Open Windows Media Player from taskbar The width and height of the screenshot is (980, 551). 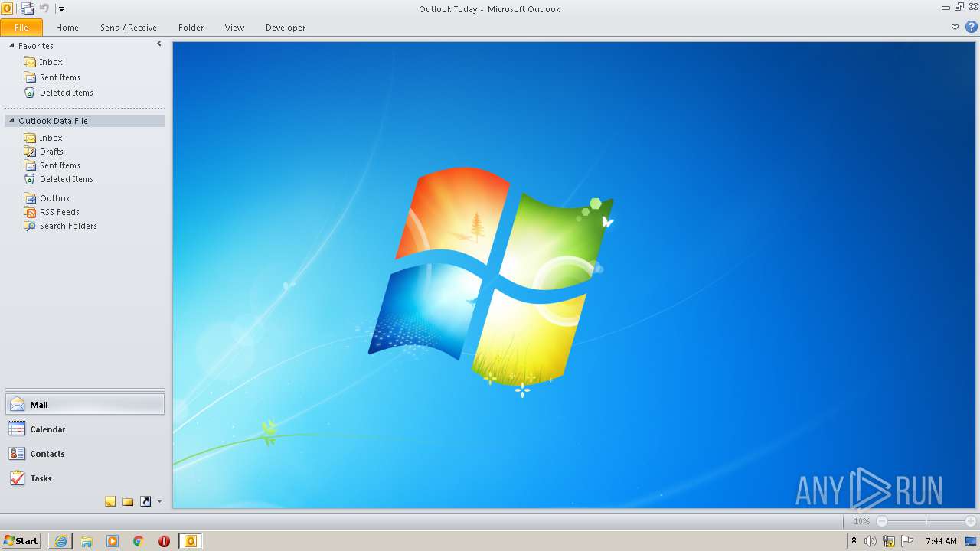pyautogui.click(x=113, y=541)
